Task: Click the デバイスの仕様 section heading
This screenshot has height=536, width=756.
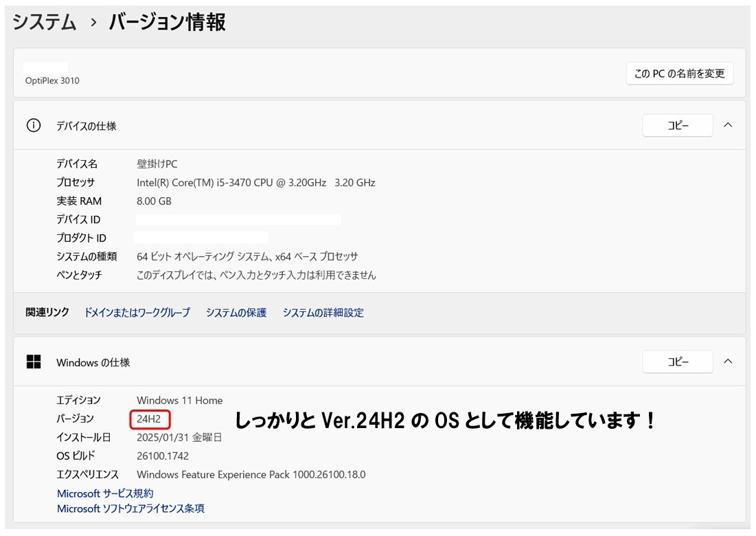Action: click(87, 126)
